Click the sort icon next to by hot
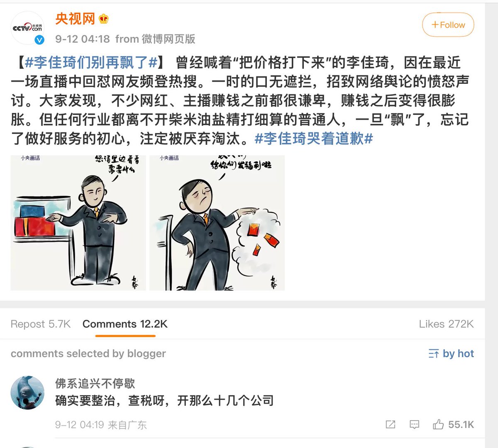Screen dimensions: 498x448 [x=433, y=353]
